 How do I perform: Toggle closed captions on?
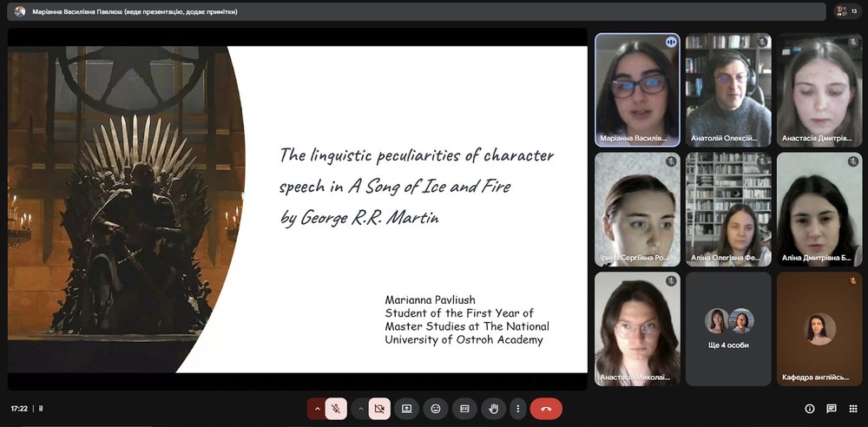pos(464,408)
